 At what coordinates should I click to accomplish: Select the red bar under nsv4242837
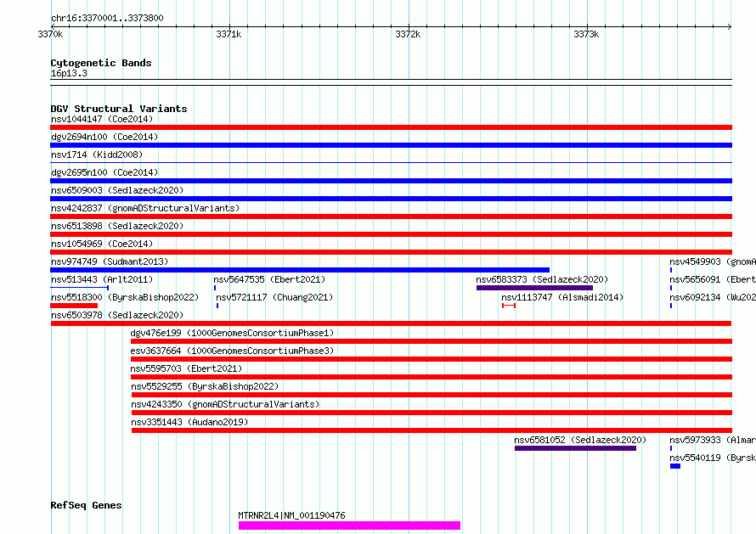(391, 216)
